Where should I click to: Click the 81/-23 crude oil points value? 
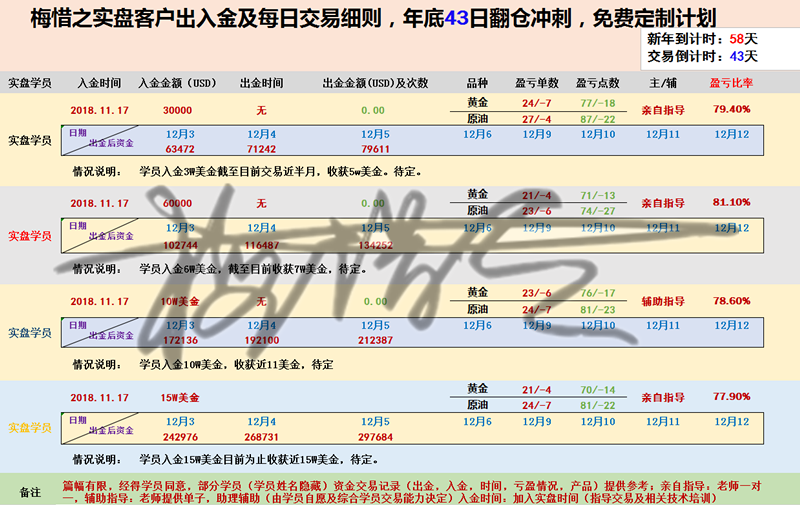(x=597, y=310)
